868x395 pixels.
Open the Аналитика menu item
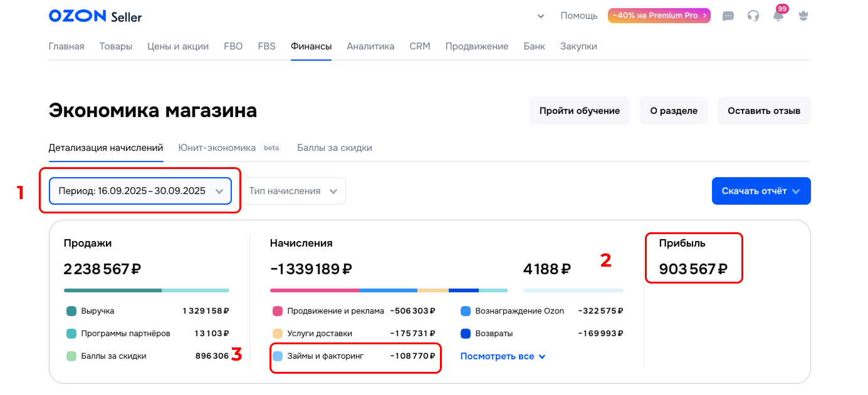(x=370, y=46)
